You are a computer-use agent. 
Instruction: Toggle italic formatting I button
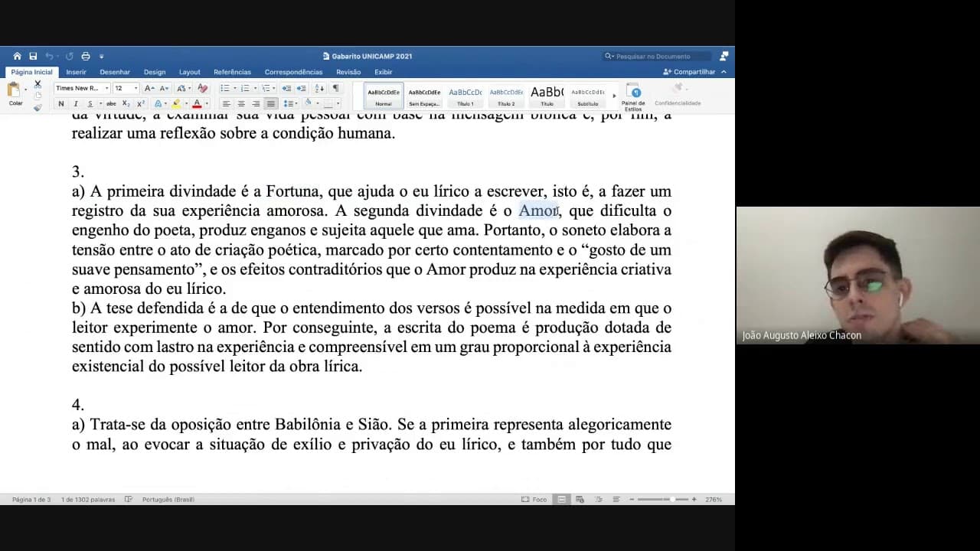tap(75, 103)
